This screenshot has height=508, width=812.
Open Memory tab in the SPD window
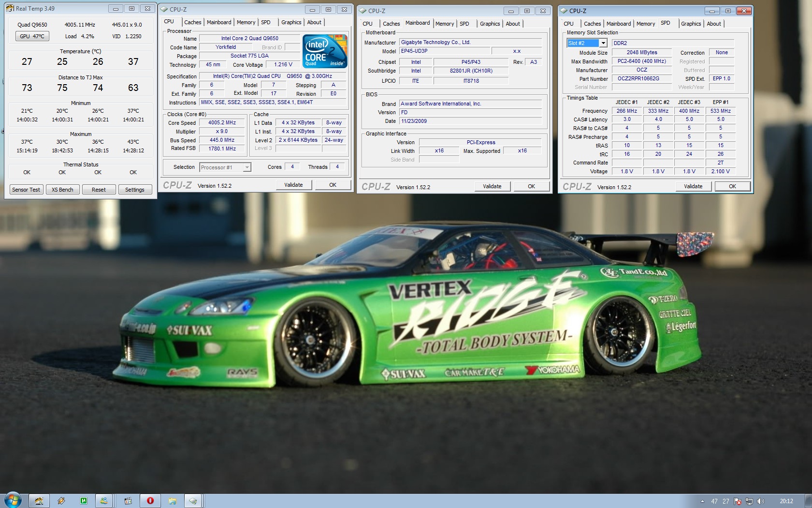(646, 24)
